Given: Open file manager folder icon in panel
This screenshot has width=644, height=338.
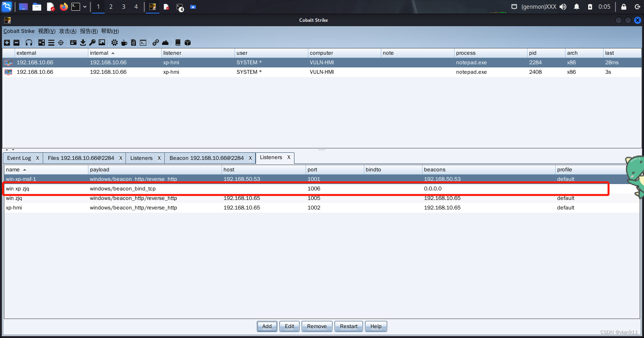Looking at the screenshot, I should tap(37, 7).
